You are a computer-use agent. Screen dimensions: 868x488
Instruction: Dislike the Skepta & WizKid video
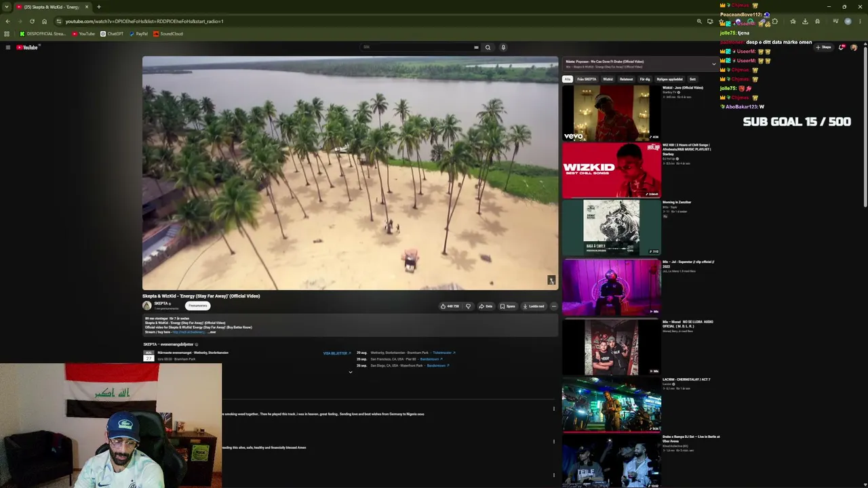(468, 306)
